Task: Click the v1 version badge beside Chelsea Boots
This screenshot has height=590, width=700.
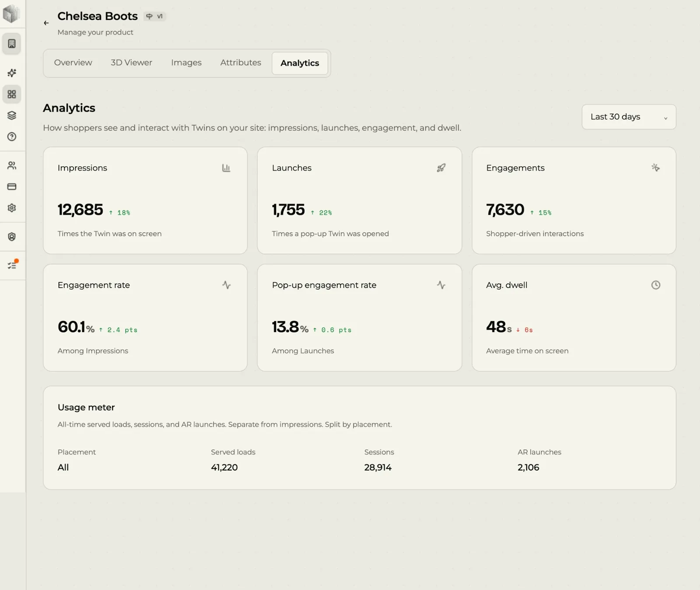Action: click(155, 16)
